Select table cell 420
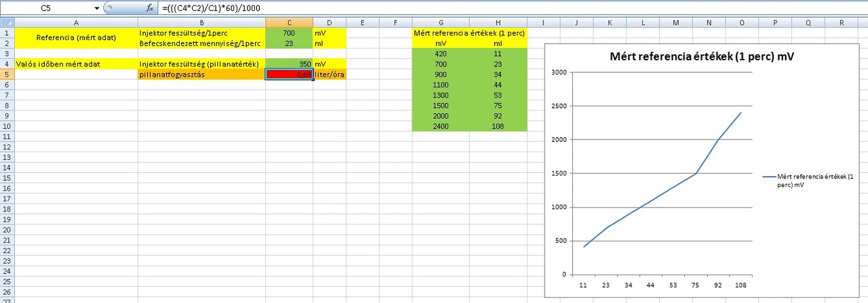This screenshot has height=303, width=868. (x=441, y=53)
